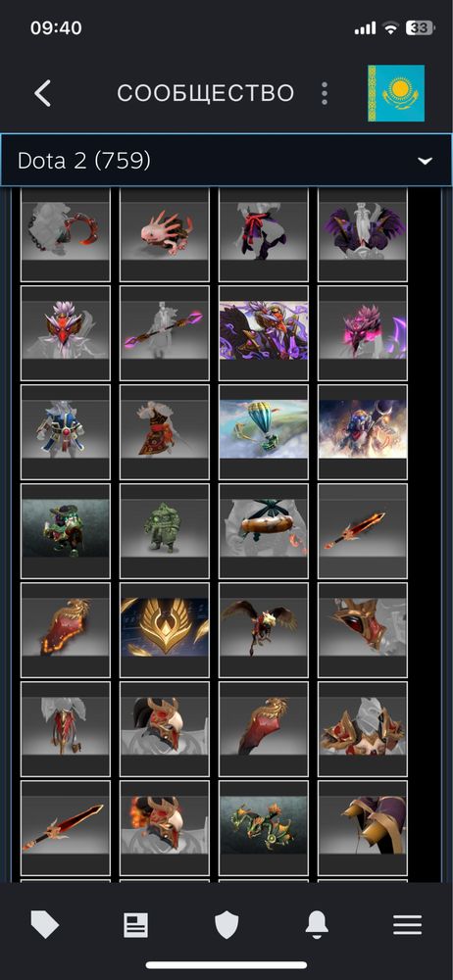Open notifications bell icon
The width and height of the screenshot is (453, 980).
click(318, 924)
